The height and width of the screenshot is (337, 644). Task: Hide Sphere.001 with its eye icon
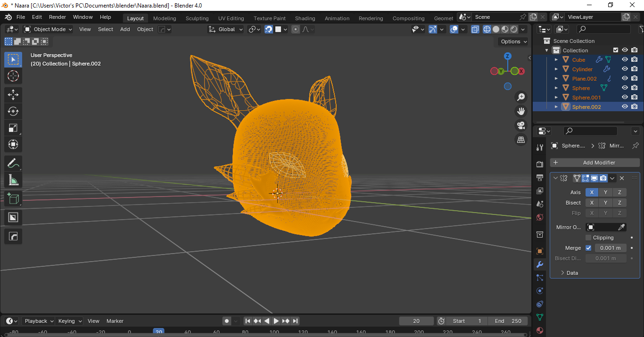pyautogui.click(x=625, y=98)
